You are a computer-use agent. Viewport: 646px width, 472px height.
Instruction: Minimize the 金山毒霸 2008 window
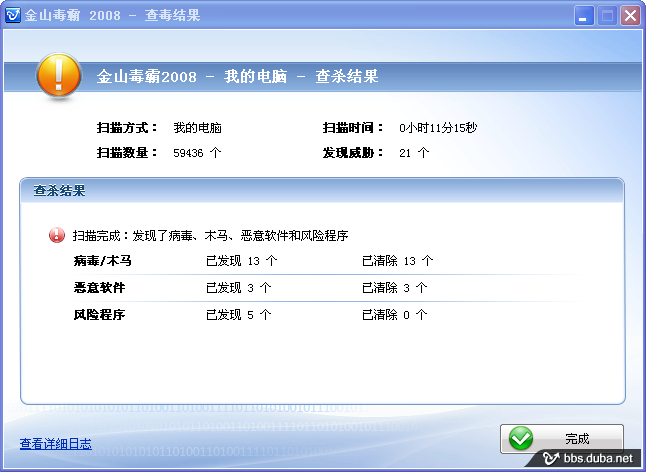(585, 15)
